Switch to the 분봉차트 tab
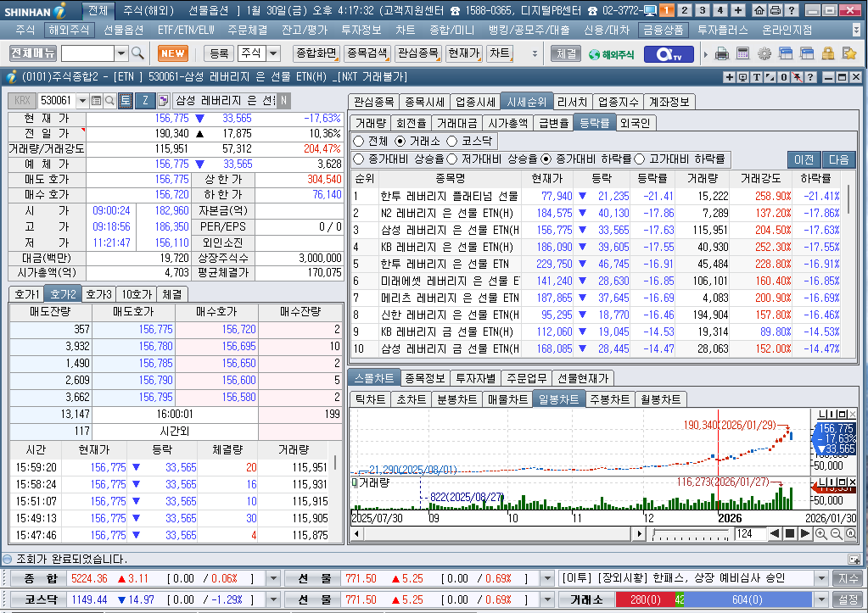This screenshot has width=868, height=613. pyautogui.click(x=456, y=399)
